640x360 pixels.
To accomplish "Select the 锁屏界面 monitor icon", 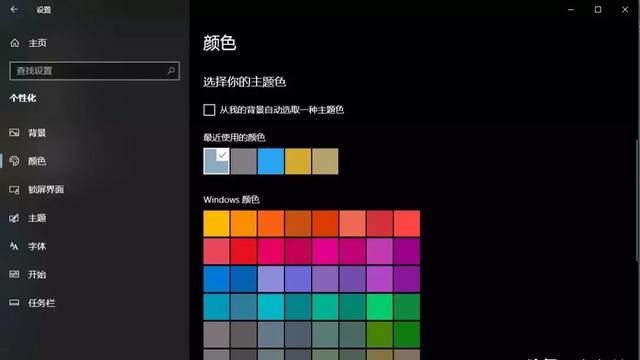I will click(14, 189).
